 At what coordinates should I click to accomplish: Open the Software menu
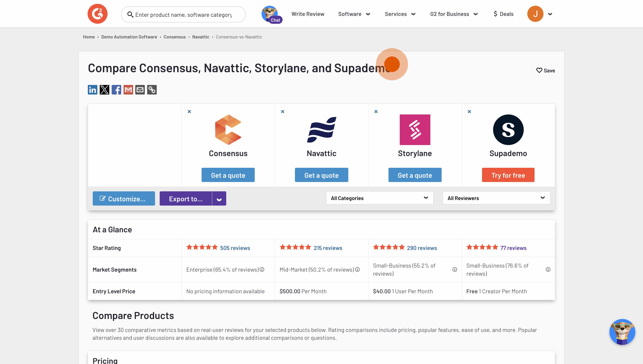click(354, 14)
